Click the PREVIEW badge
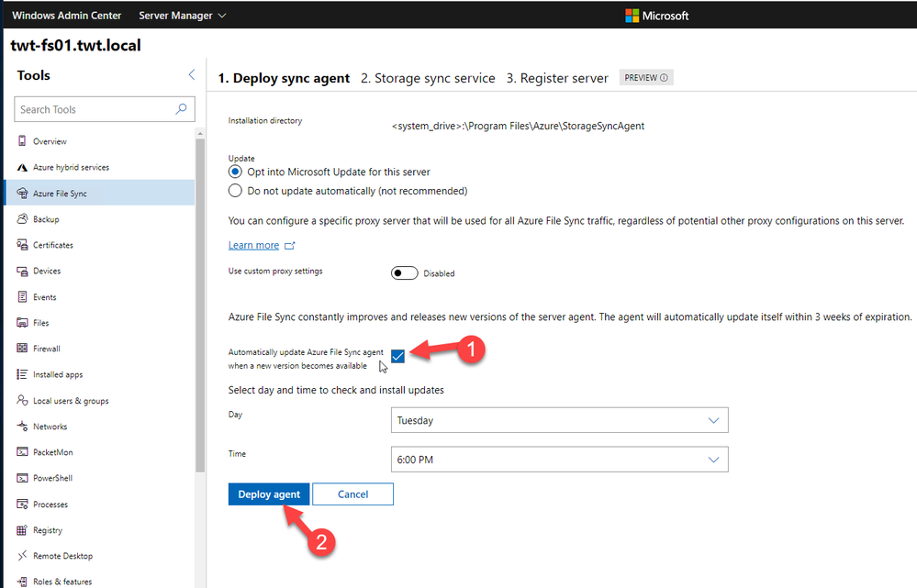The image size is (917, 588). click(646, 78)
